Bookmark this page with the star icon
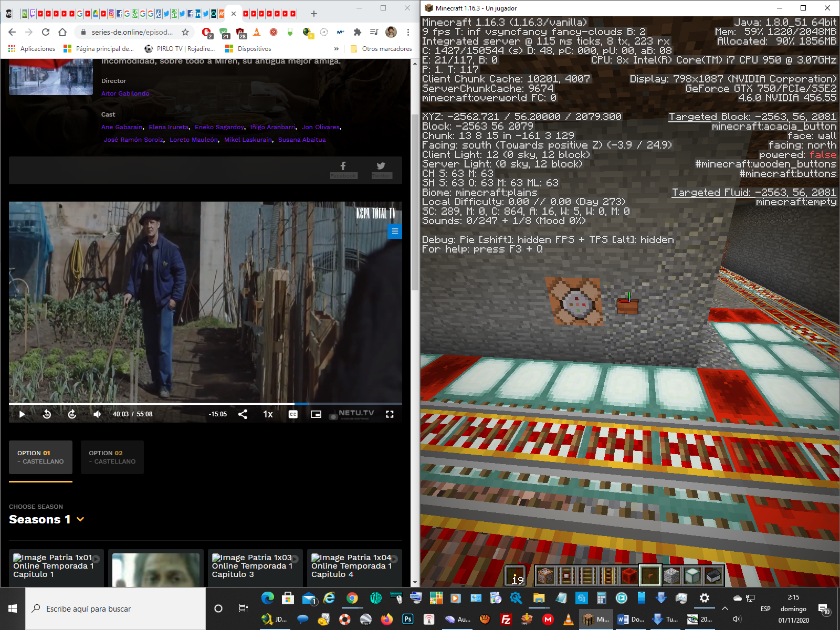840x630 pixels. pyautogui.click(x=185, y=32)
